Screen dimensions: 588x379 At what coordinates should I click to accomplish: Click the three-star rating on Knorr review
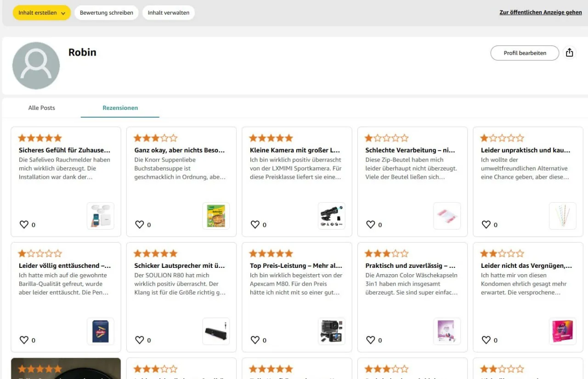pyautogui.click(x=155, y=138)
